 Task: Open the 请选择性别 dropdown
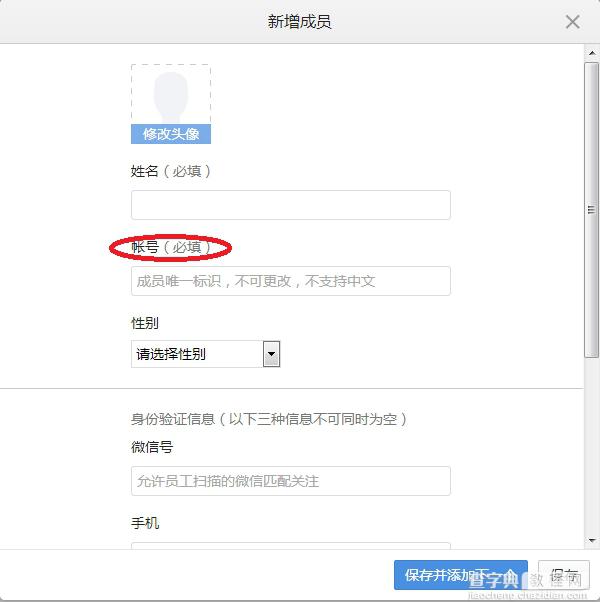(x=205, y=354)
